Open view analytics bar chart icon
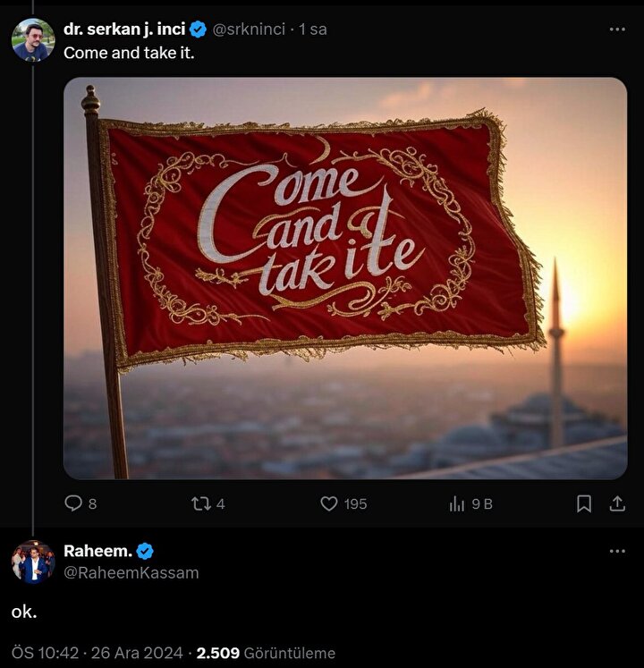This screenshot has height=668, width=644. tap(457, 503)
